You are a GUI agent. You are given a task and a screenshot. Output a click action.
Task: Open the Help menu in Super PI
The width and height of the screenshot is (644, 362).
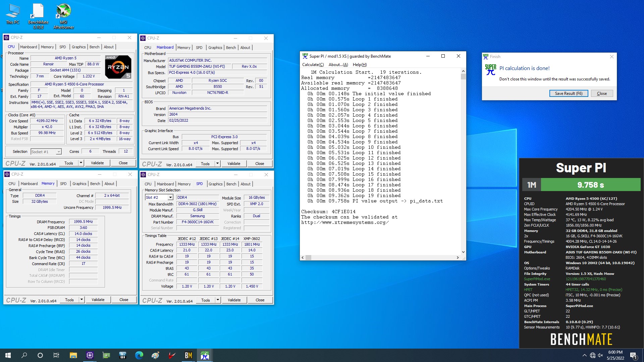click(360, 65)
